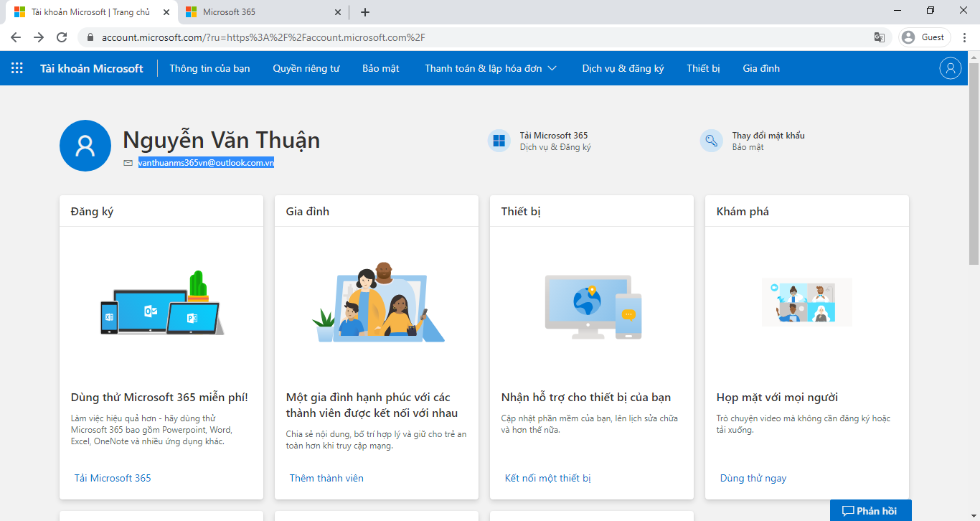The height and width of the screenshot is (521, 980).
Task: Click the key icon beside Thay đổi mật khẩu
Action: tap(711, 141)
